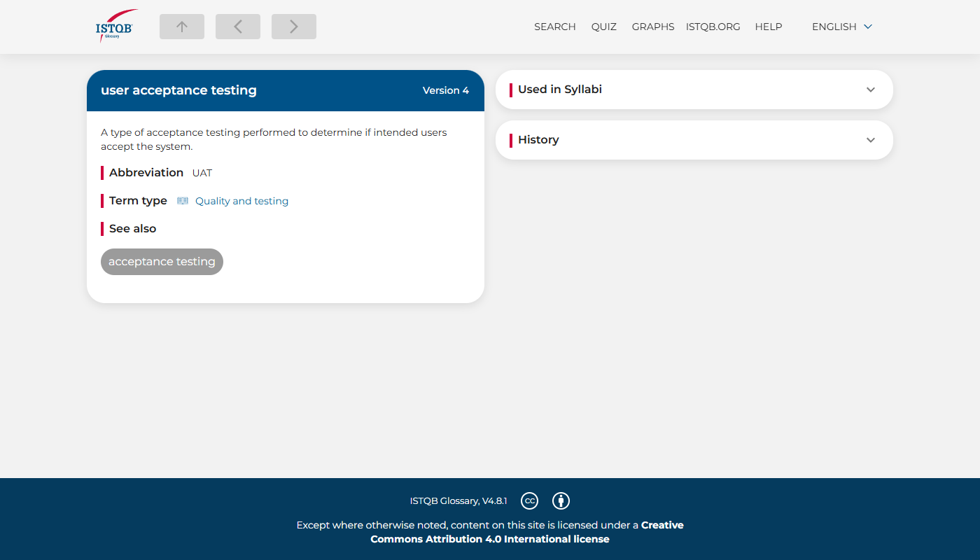The width and height of the screenshot is (980, 560).
Task: Click the See also label
Action: (x=132, y=229)
